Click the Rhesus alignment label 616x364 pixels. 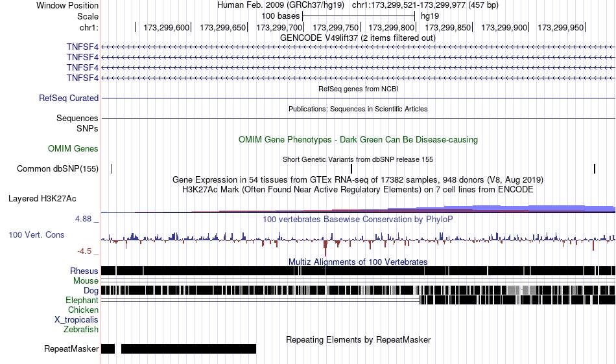(x=84, y=271)
